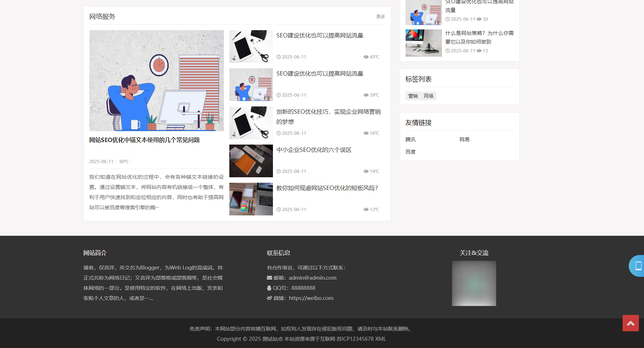Click the eye views icon beside 45℃
This screenshot has width=644, height=348.
366,57
